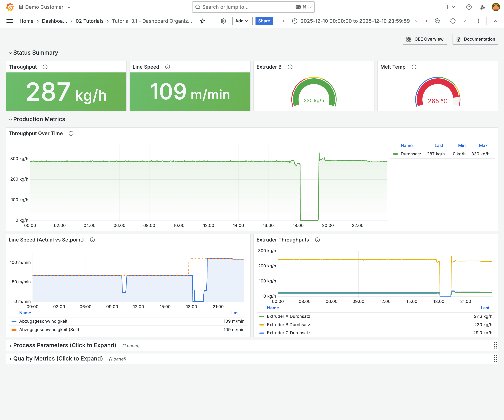This screenshot has height=420, width=504.
Task: Show Melt Temp panel info icon
Action: point(414,67)
